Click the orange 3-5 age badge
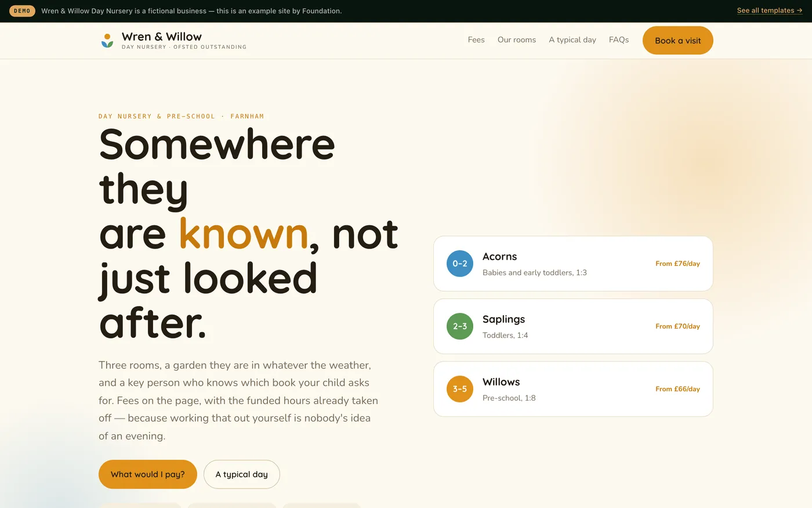This screenshot has height=508, width=812. [460, 389]
